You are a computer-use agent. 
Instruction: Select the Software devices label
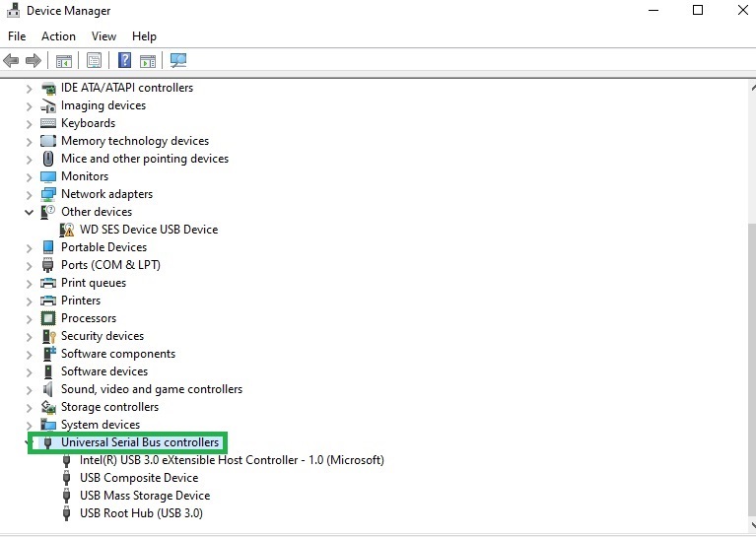[104, 371]
